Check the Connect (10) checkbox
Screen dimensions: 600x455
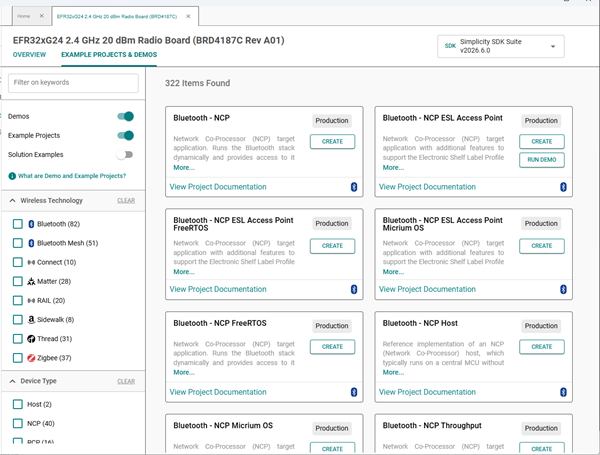(18, 262)
